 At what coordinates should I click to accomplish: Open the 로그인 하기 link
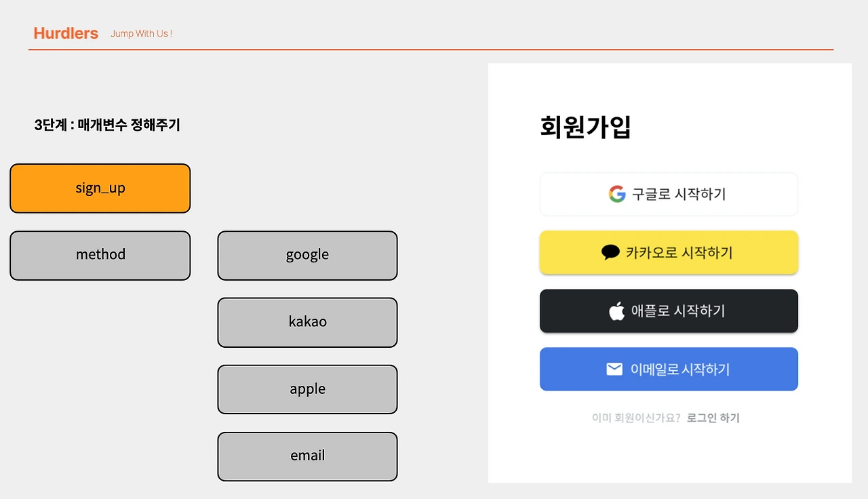click(x=713, y=418)
